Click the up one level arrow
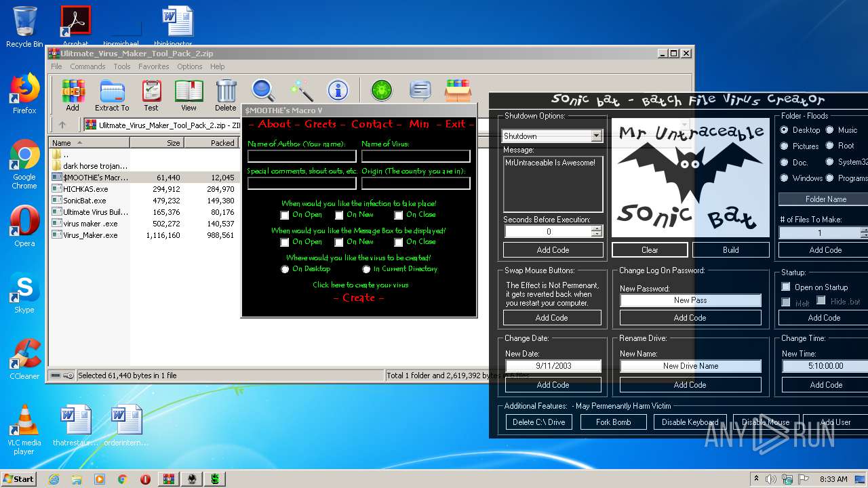Image resolution: width=868 pixels, height=488 pixels. (62, 125)
